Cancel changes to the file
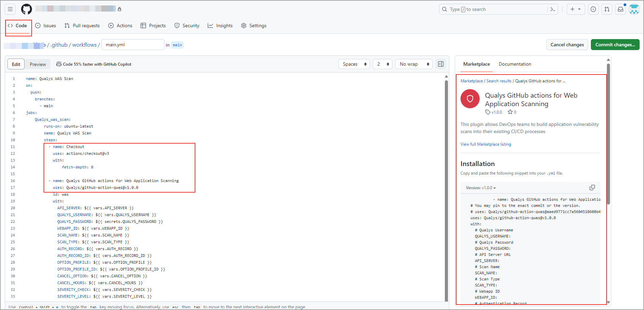Viewport: 644px width, 310px height. coord(567,45)
